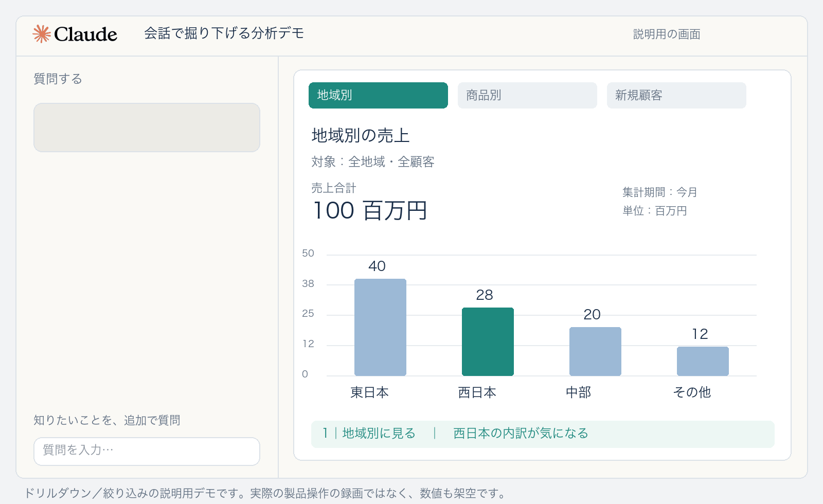Click the その他 axis label
The image size is (823, 504).
[692, 392]
